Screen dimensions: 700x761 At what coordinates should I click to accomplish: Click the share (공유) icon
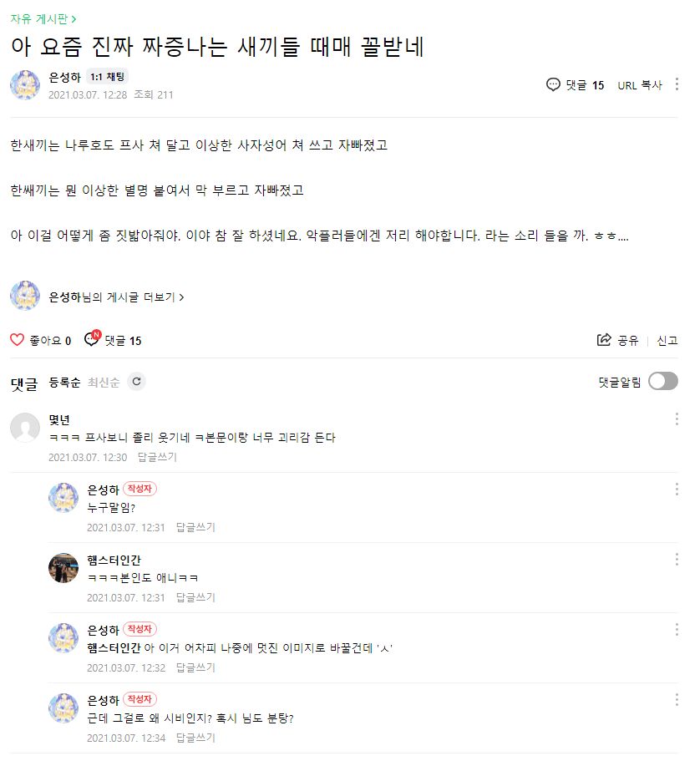click(x=604, y=340)
